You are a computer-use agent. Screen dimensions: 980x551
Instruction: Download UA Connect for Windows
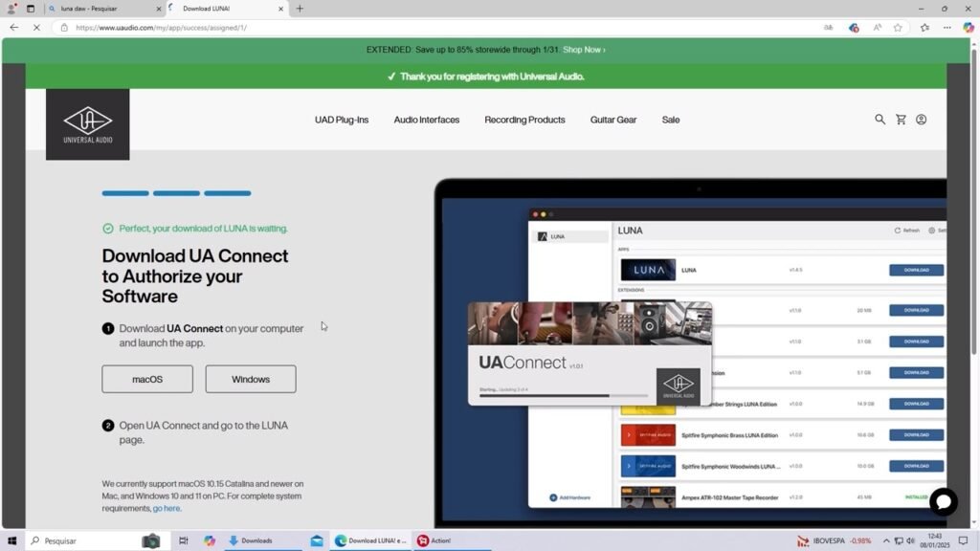(x=251, y=379)
